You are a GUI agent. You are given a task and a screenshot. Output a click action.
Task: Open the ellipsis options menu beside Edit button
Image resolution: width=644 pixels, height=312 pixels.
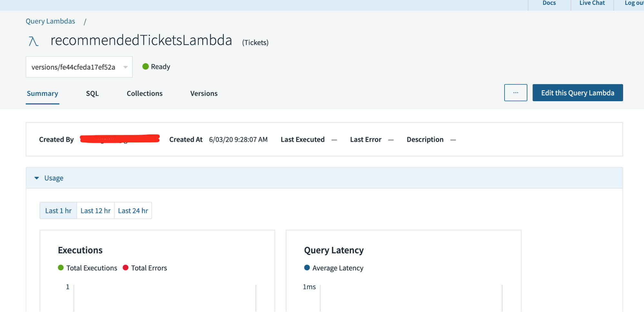515,93
